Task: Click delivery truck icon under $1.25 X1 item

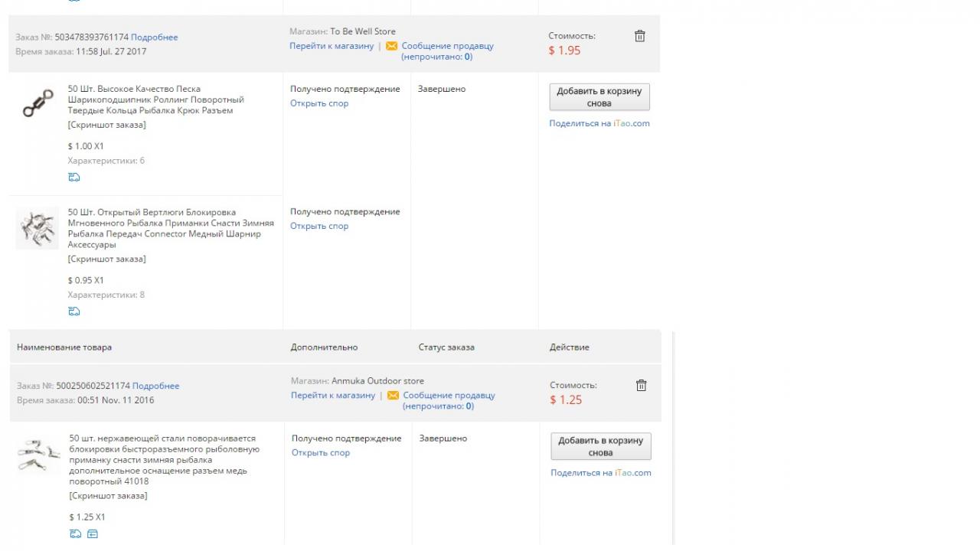Action: 76,534
